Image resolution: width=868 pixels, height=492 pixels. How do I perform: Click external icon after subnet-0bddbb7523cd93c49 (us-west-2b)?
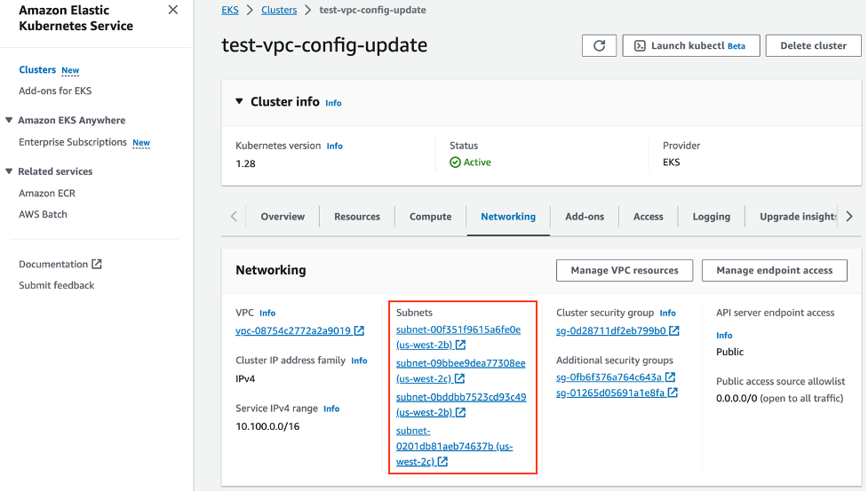click(460, 412)
